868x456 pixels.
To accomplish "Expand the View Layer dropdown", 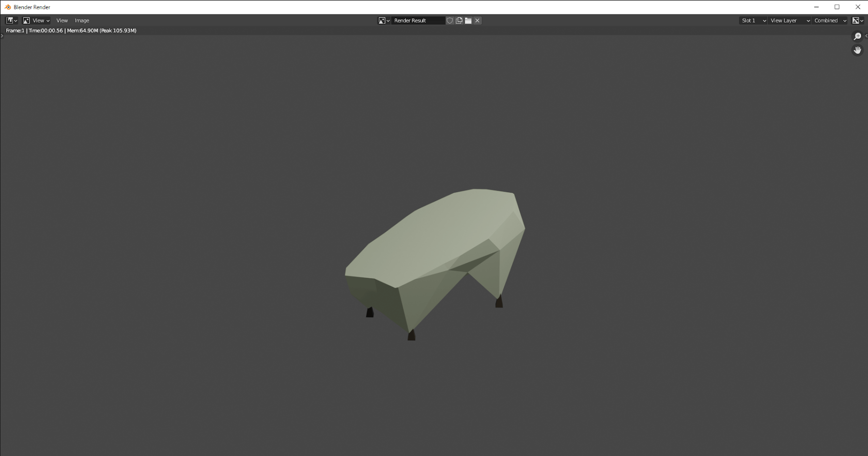I will [x=790, y=20].
